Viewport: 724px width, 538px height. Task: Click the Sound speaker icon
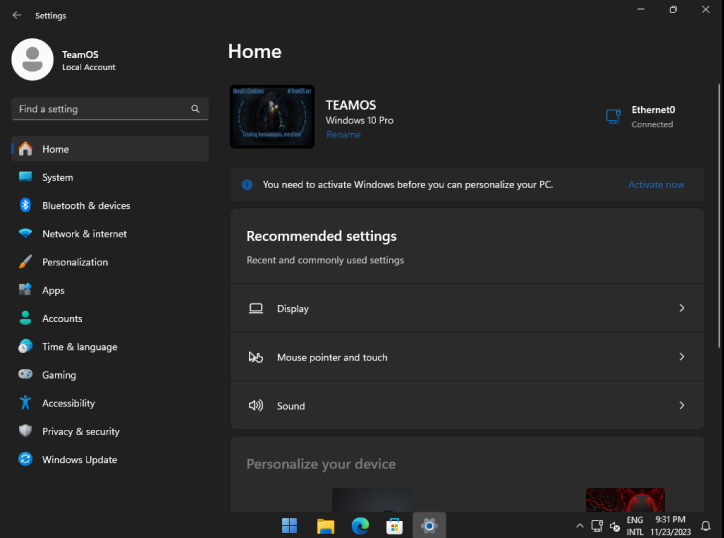tap(256, 405)
